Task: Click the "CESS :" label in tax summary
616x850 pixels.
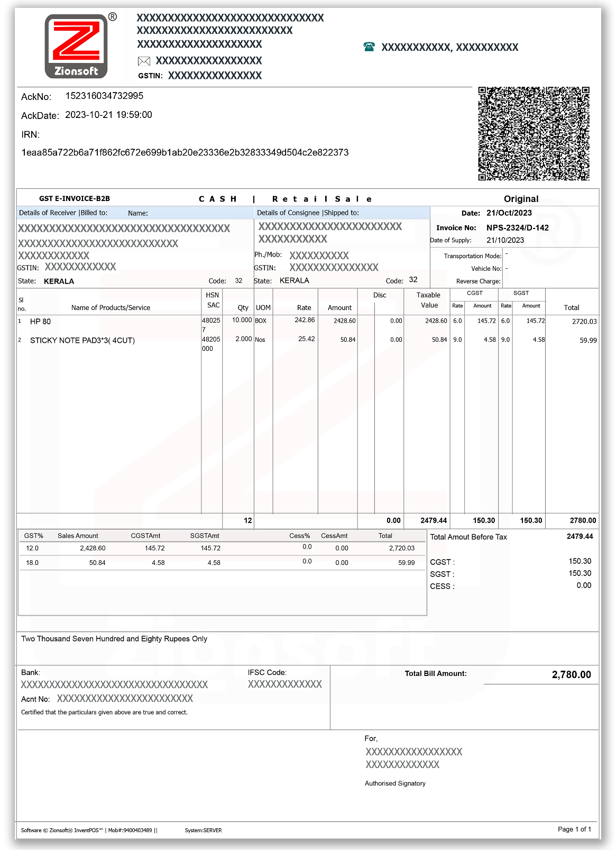Action: tap(442, 587)
